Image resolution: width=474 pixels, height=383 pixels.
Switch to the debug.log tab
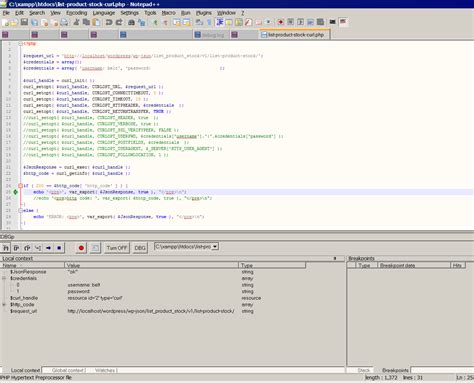point(210,35)
